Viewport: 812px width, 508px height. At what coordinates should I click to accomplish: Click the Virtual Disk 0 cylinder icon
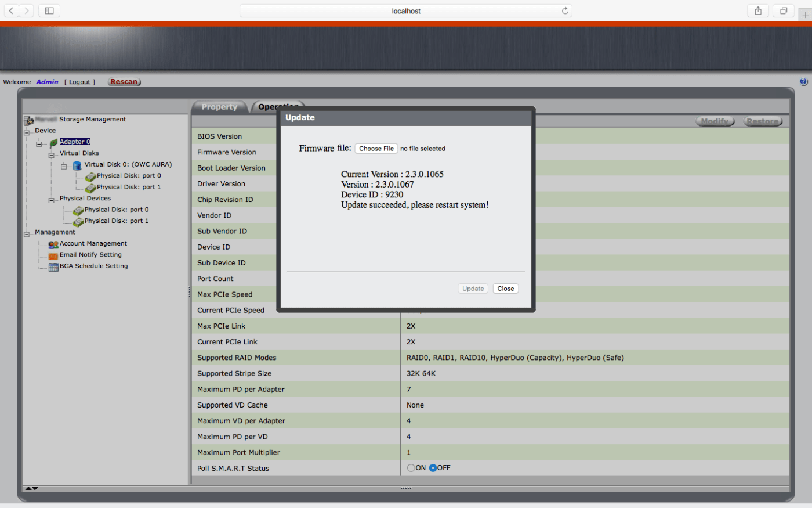point(77,165)
